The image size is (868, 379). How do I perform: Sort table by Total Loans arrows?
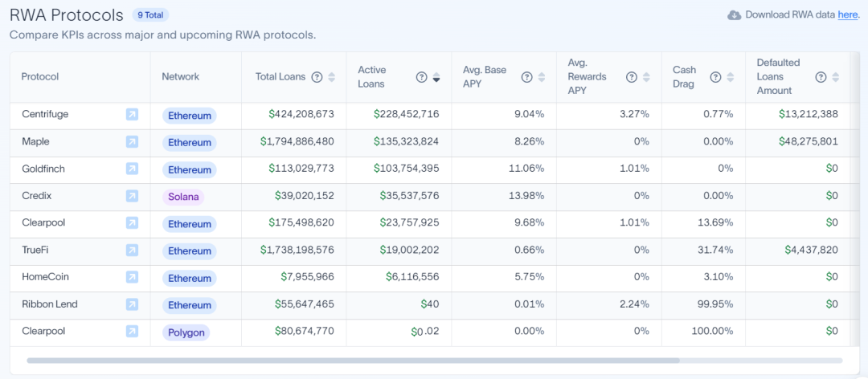coord(332,77)
